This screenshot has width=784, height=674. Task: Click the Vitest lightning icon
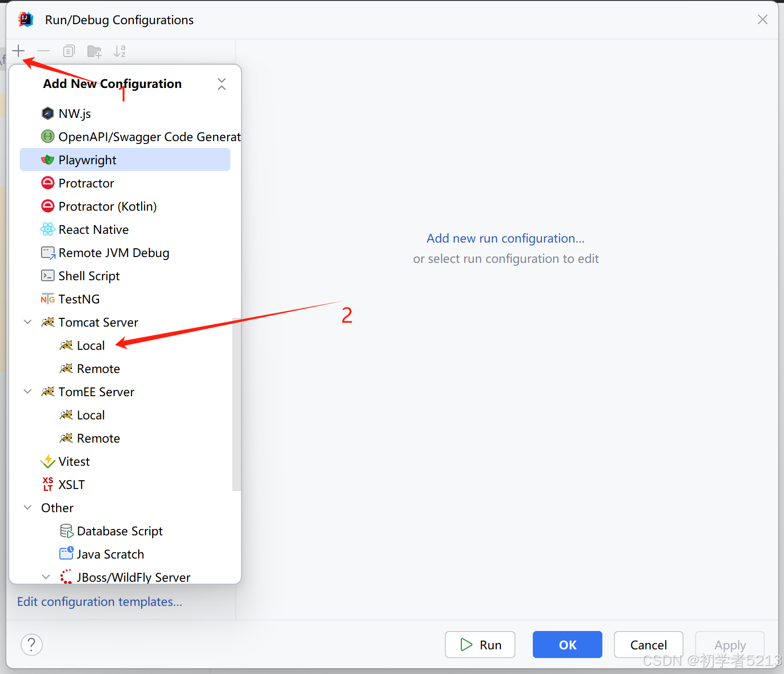coord(47,461)
